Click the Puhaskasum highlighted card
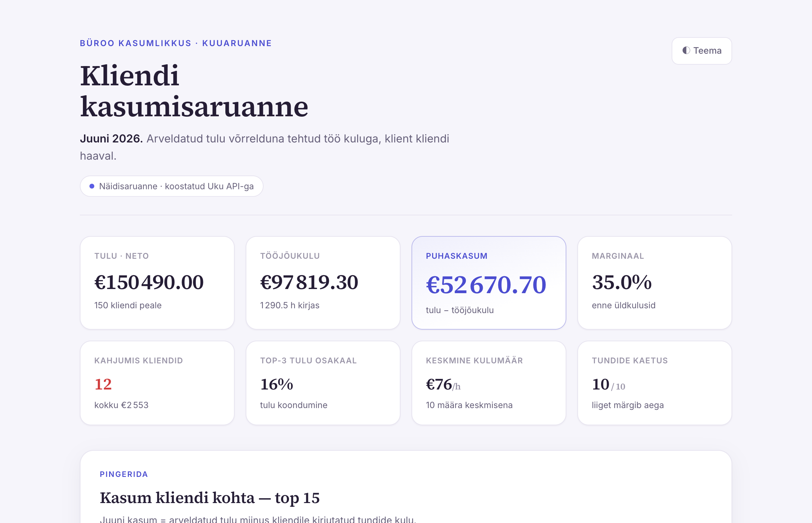This screenshot has width=812, height=523. (x=489, y=283)
